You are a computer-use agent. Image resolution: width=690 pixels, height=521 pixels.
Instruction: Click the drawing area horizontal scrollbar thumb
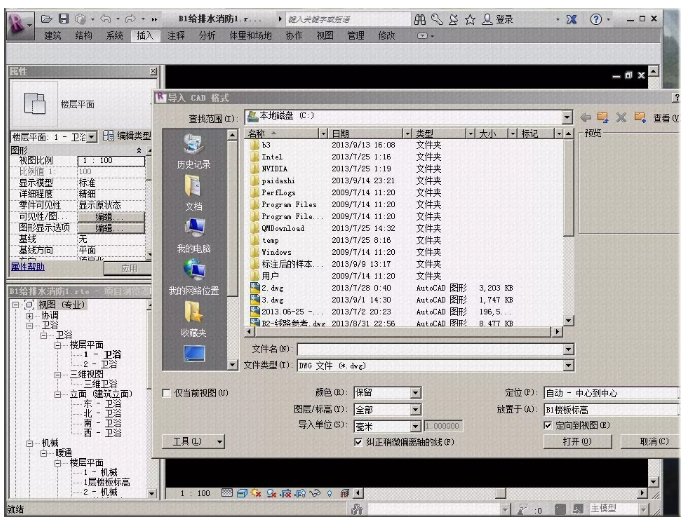tap(500, 493)
